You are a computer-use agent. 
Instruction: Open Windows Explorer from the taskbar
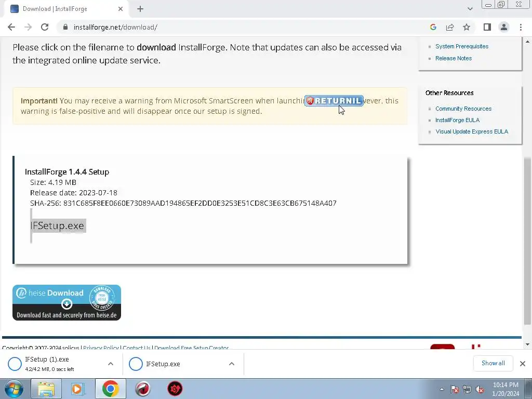46,389
